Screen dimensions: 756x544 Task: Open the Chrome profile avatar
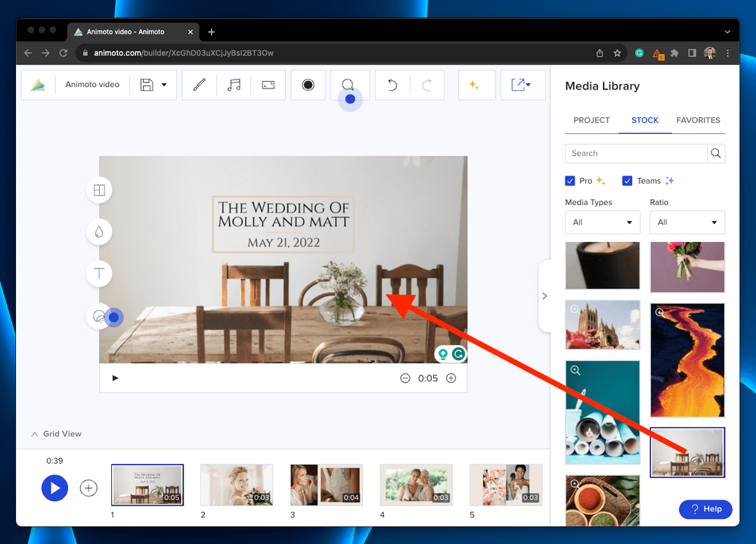[710, 53]
